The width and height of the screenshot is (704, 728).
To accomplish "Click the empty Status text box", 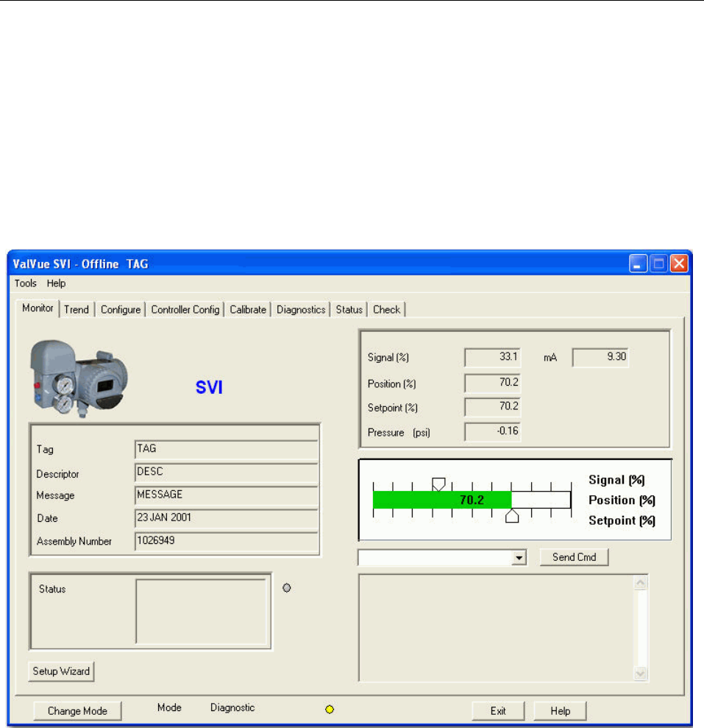I will (x=201, y=611).
